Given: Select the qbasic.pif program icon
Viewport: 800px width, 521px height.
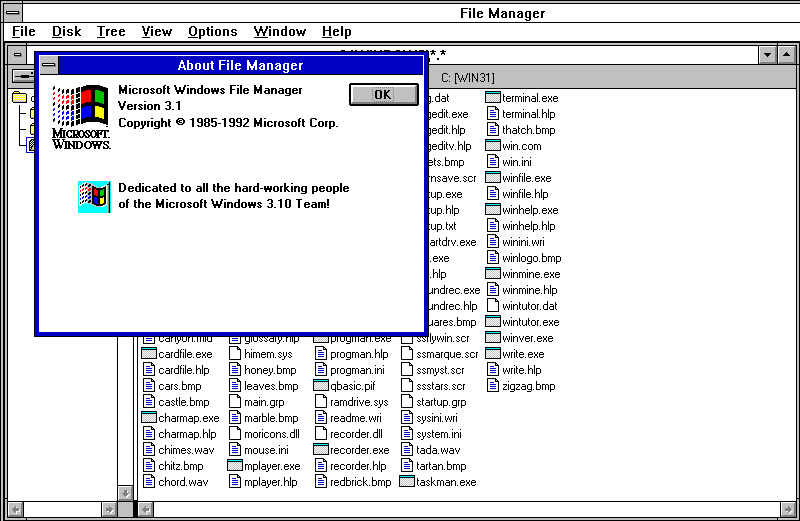Looking at the screenshot, I should [x=320, y=386].
